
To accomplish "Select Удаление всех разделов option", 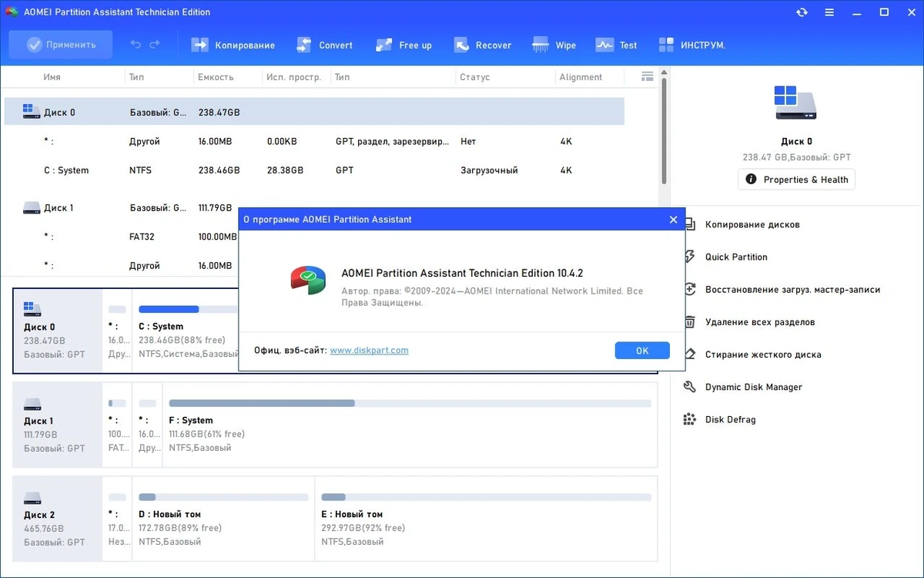I will coord(760,322).
